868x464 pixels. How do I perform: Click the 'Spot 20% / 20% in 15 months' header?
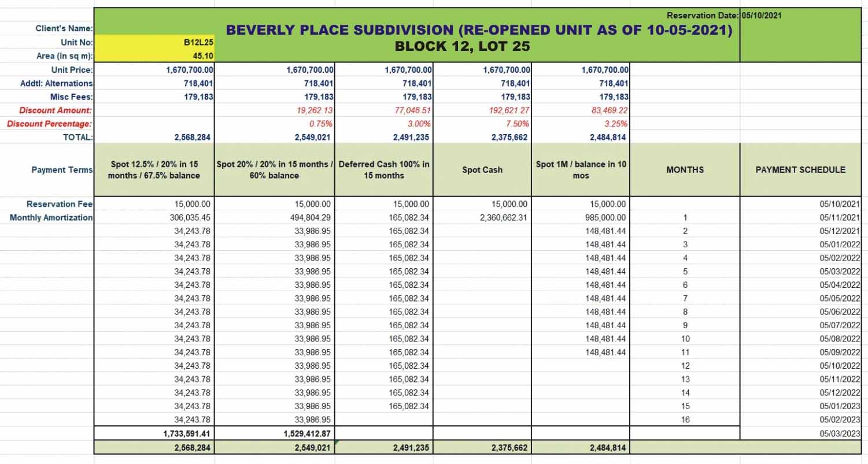tap(274, 170)
